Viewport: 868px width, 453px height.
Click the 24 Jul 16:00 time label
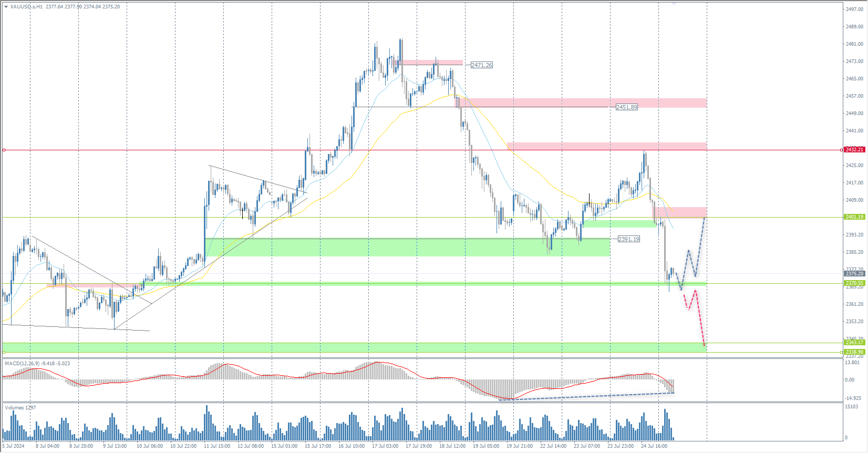[x=654, y=446]
